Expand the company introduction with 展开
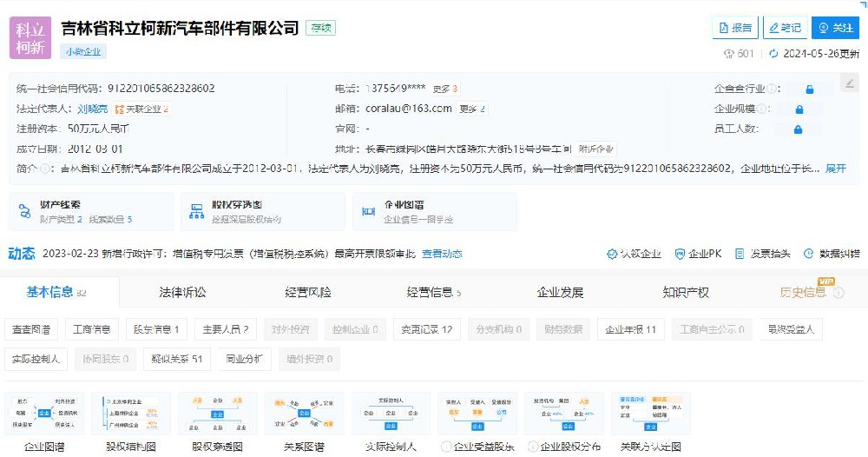The width and height of the screenshot is (868, 457). click(835, 168)
